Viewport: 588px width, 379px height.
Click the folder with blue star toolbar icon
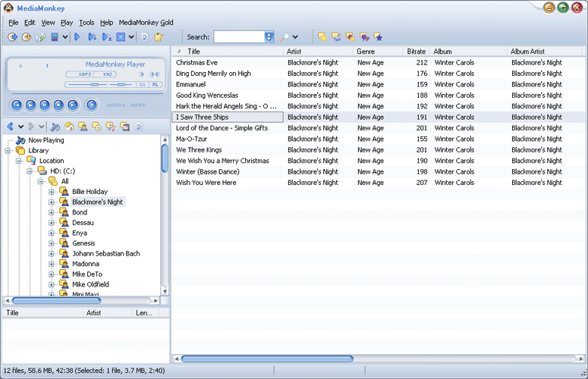378,36
